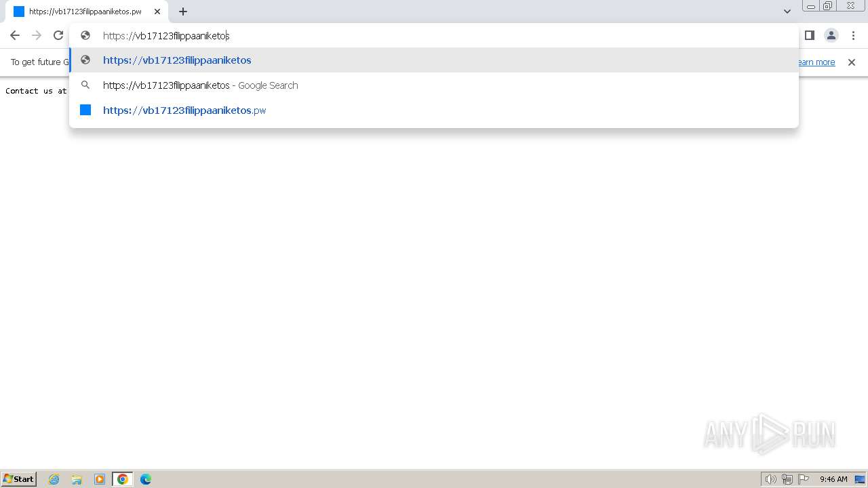Viewport: 868px width, 488px height.
Task: Pick the vb17123filippaaniketos.pw history suggestion
Action: (434, 110)
